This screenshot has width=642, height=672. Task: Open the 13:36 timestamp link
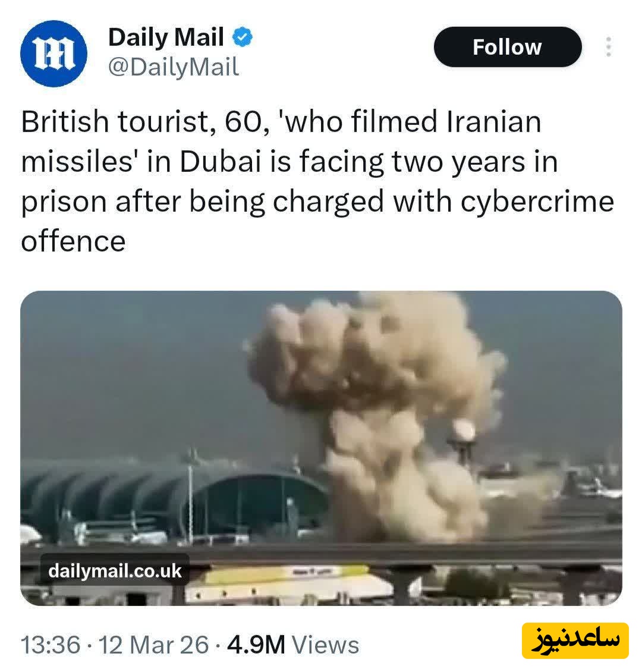pos(51,645)
